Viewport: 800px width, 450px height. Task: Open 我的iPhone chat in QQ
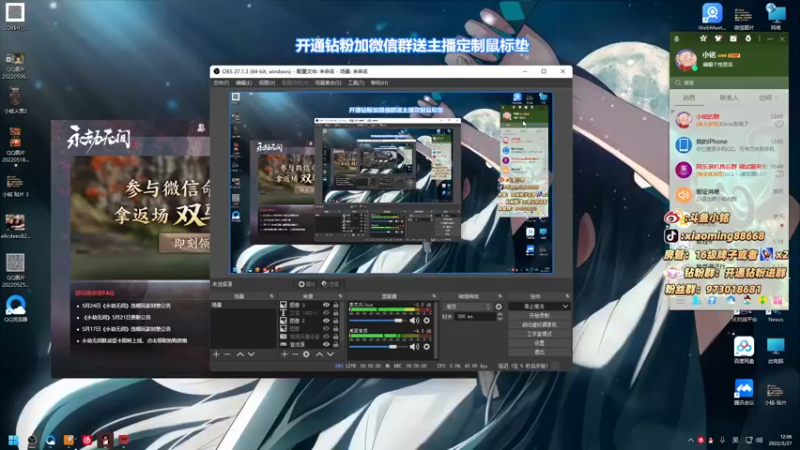coord(729,145)
